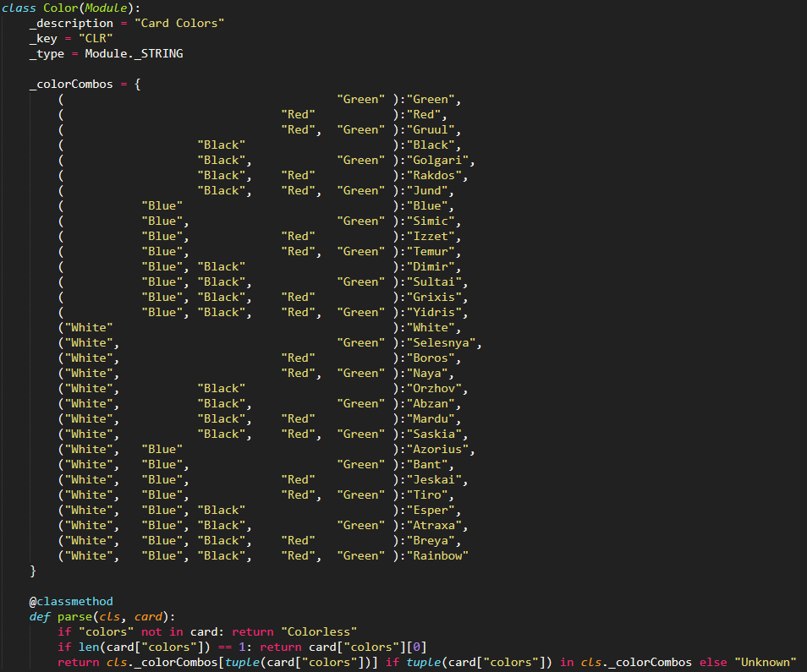Click Module._STRING type value
The width and height of the screenshot is (807, 672).
coord(134,53)
